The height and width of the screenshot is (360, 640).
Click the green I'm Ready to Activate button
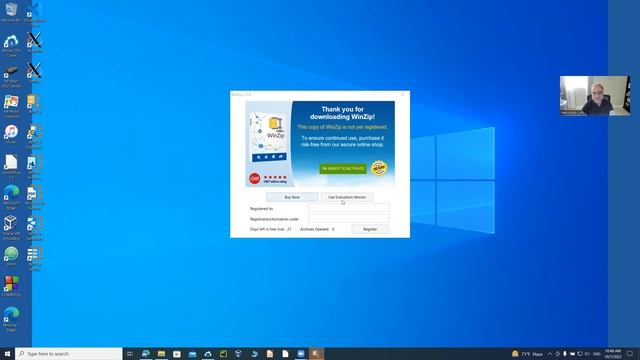[x=343, y=168]
